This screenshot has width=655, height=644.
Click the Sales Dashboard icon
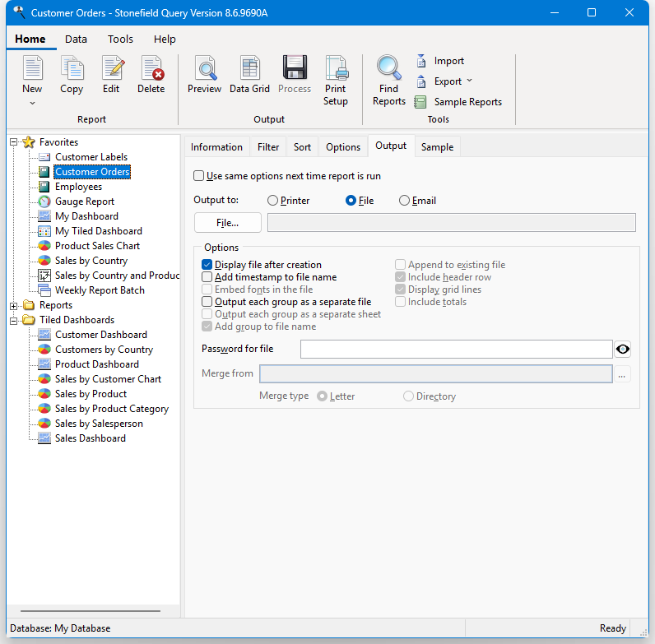click(x=44, y=438)
